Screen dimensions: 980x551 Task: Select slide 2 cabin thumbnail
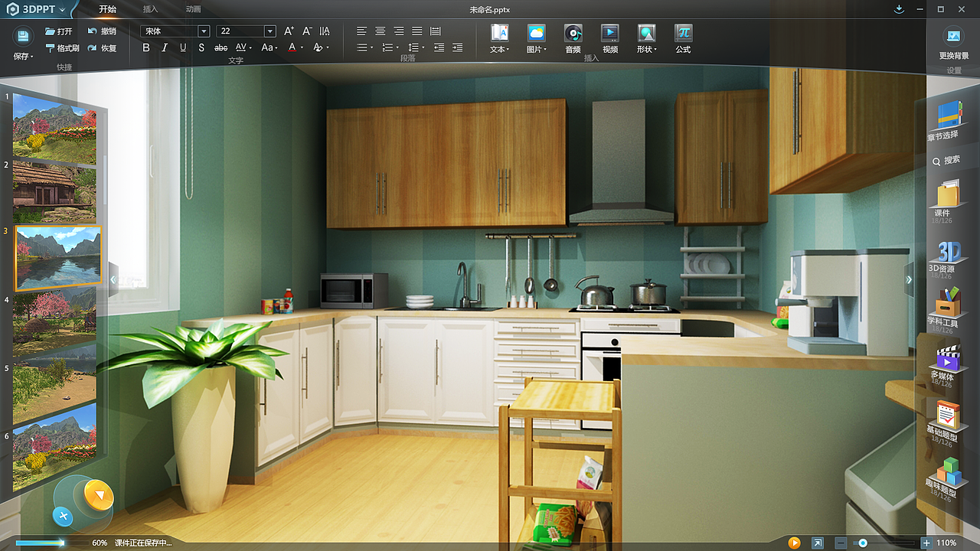[54, 191]
